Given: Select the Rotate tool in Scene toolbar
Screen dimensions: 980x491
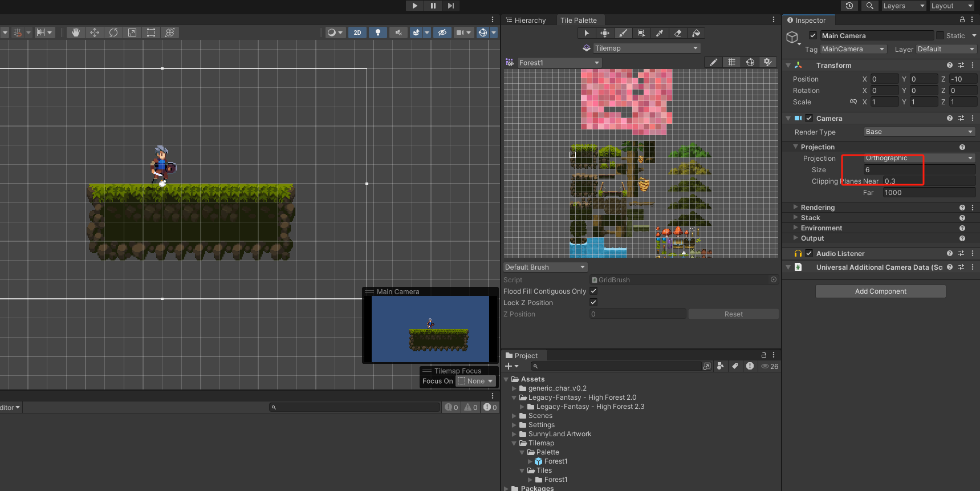Looking at the screenshot, I should click(113, 33).
